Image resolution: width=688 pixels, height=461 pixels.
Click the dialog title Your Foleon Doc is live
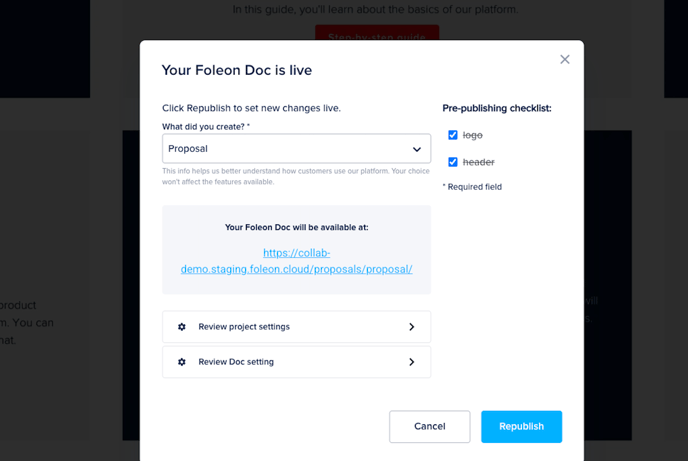click(x=237, y=70)
